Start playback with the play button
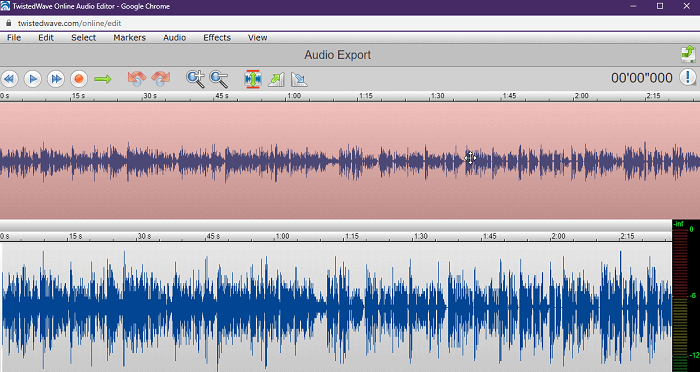 pyautogui.click(x=33, y=79)
